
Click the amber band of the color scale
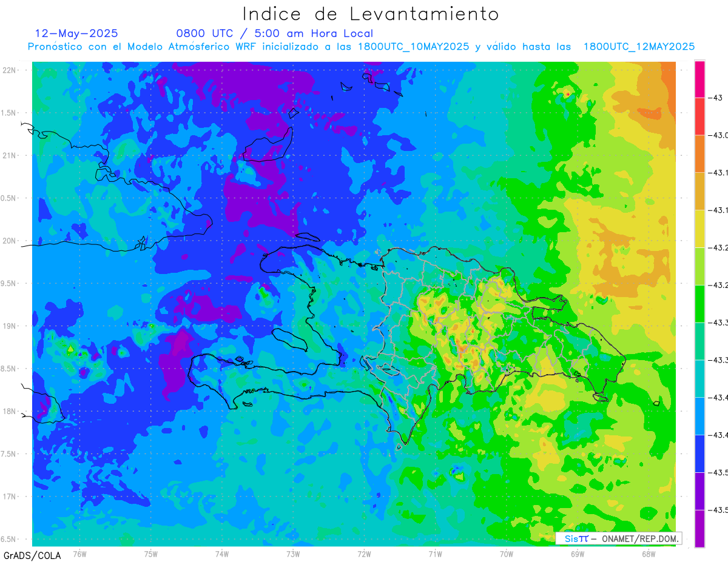pyautogui.click(x=699, y=192)
